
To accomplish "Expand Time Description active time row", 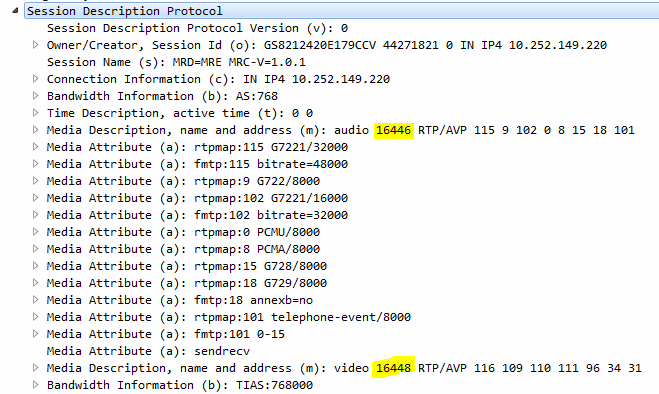I will [x=36, y=113].
